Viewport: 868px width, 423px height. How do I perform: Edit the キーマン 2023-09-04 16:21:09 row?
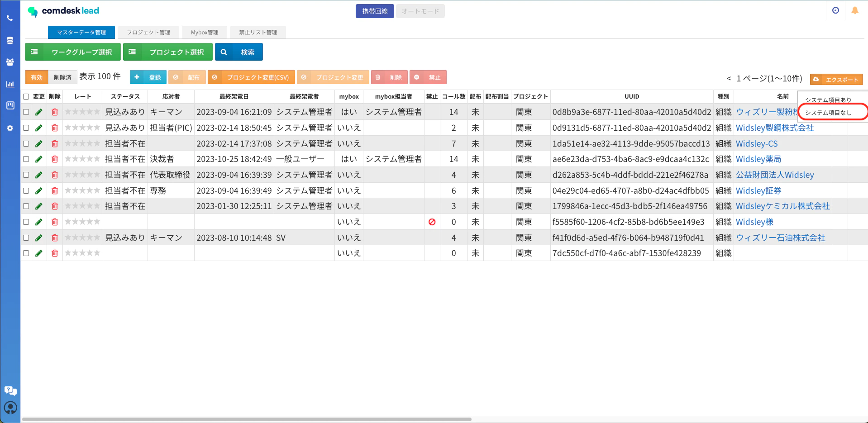tap(39, 112)
